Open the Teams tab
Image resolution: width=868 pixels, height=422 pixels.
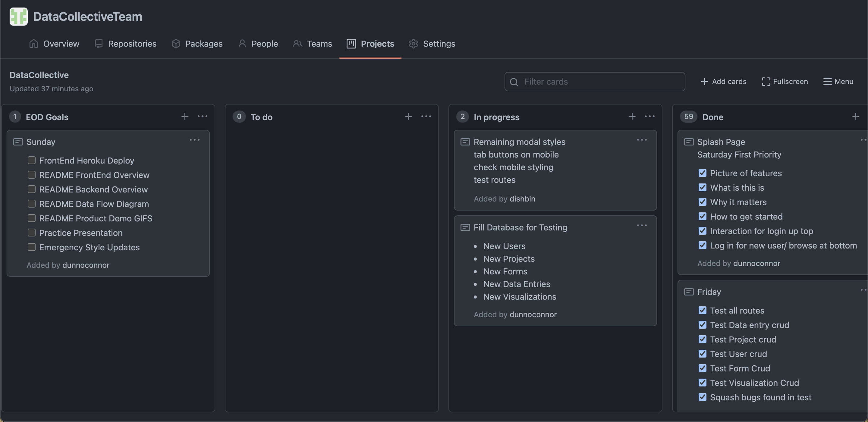pyautogui.click(x=312, y=44)
